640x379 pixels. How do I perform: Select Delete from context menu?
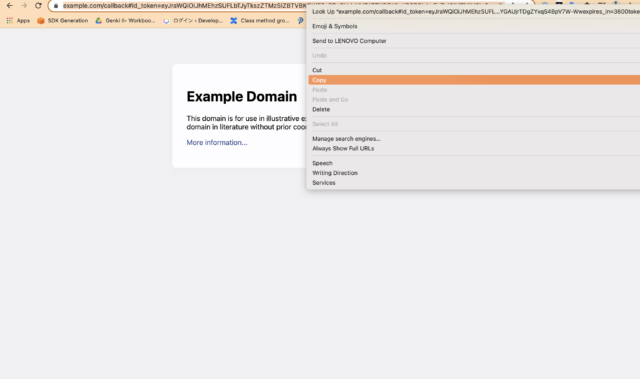pos(474,109)
